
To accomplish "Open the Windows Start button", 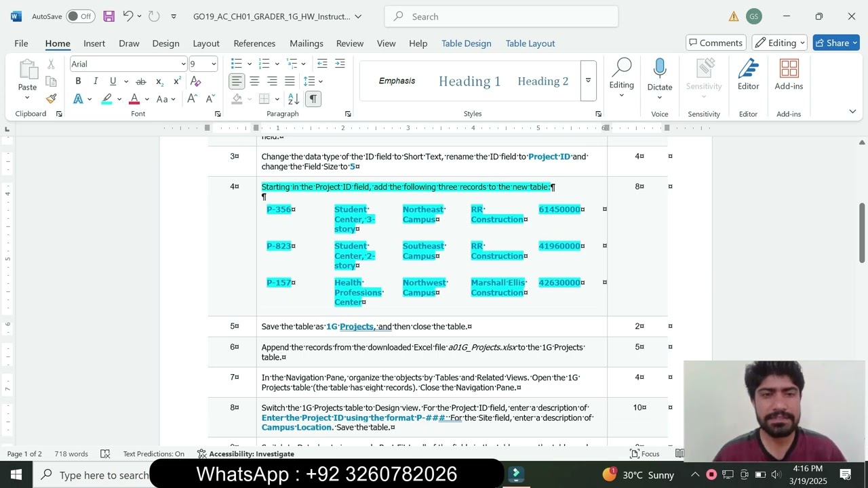I will coord(16,474).
